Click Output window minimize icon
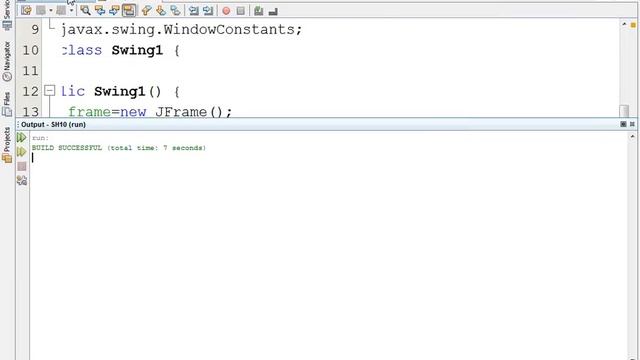The height and width of the screenshot is (360, 640). pos(632,124)
